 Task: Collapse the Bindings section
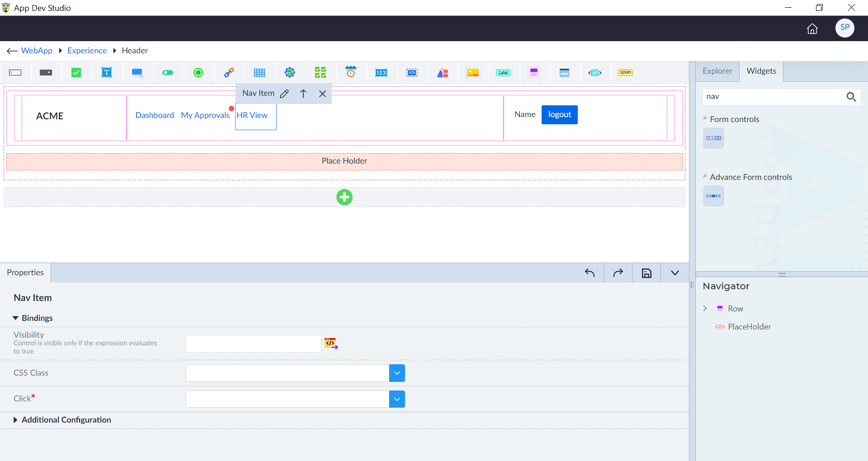tap(16, 318)
